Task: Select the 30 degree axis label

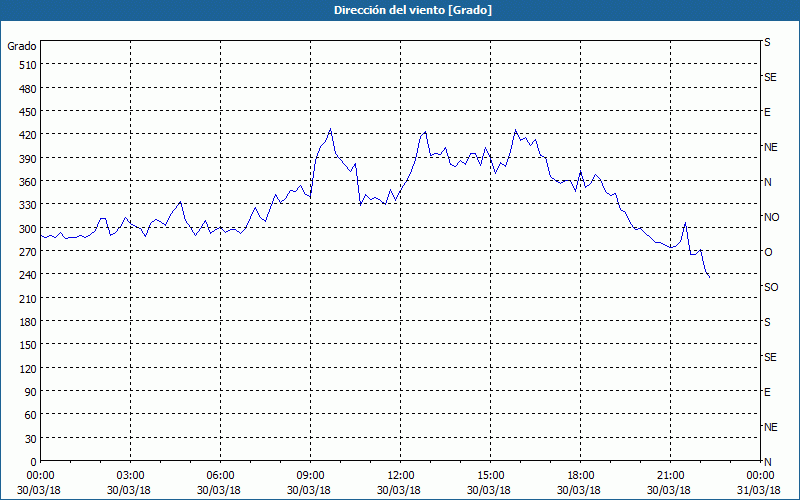Action: (31, 439)
